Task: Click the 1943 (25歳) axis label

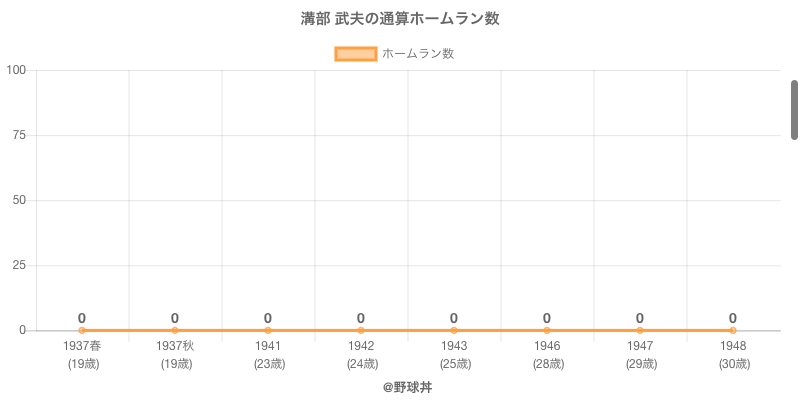Action: 454,354
